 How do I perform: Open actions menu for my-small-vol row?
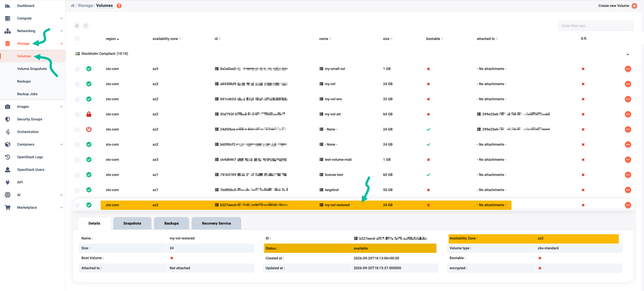pos(628,69)
